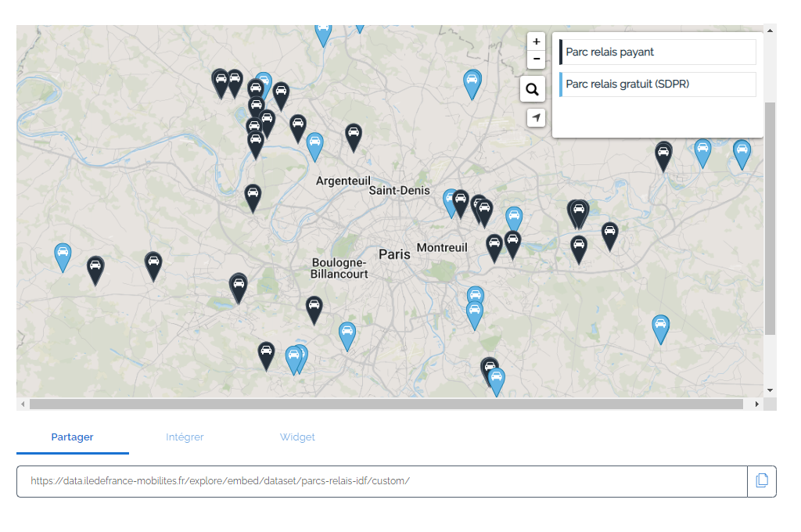Toggle the Parc relais payant legend entry

click(658, 52)
